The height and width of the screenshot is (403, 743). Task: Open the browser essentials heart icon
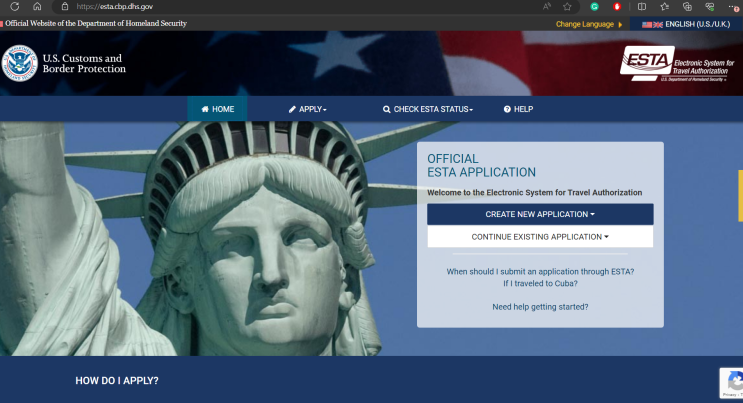[710, 7]
